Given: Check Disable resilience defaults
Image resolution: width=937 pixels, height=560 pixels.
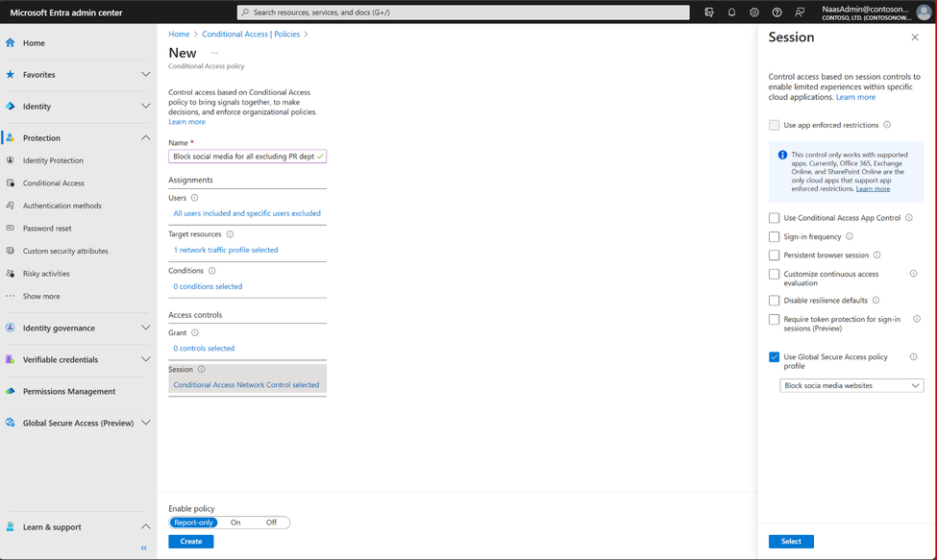Looking at the screenshot, I should coord(774,301).
